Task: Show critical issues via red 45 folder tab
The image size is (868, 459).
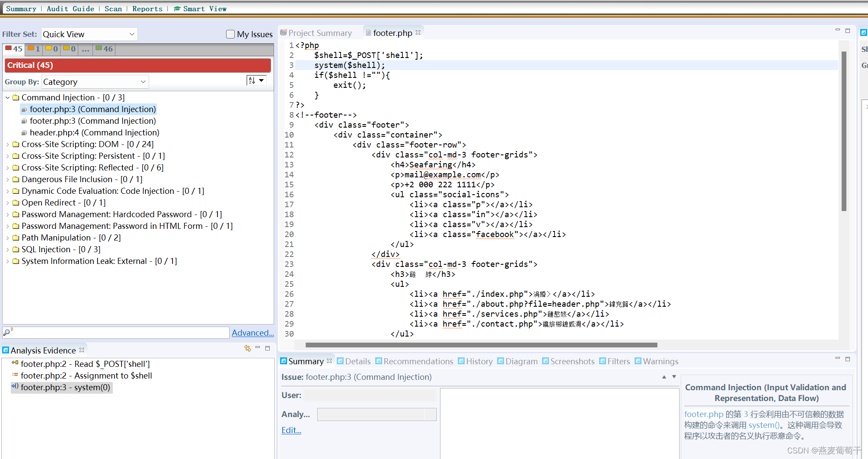Action: pyautogui.click(x=14, y=49)
